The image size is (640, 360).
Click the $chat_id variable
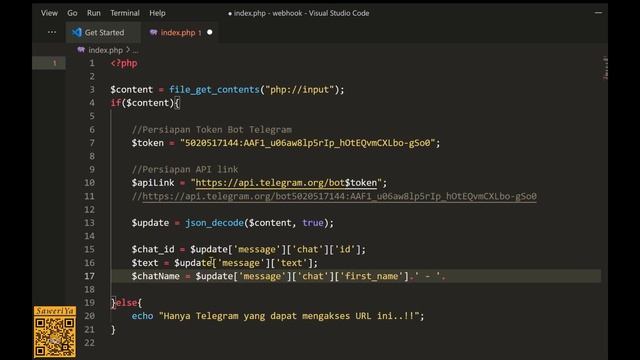tap(153, 249)
